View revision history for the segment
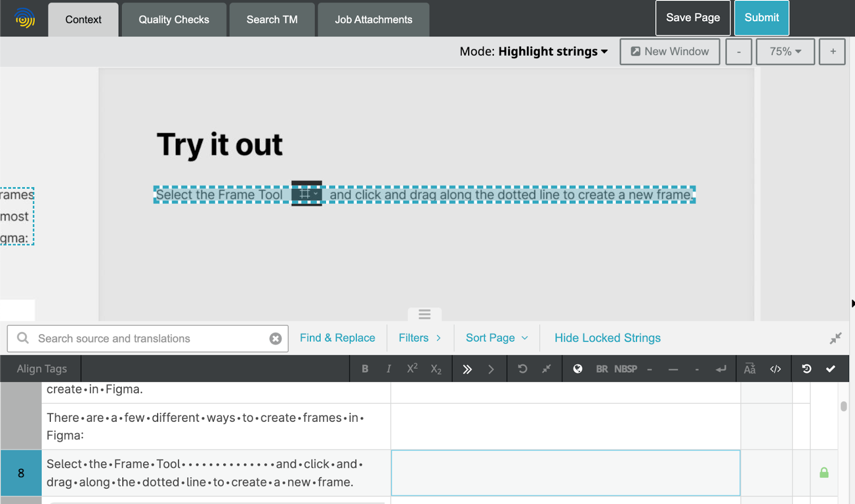 [807, 368]
